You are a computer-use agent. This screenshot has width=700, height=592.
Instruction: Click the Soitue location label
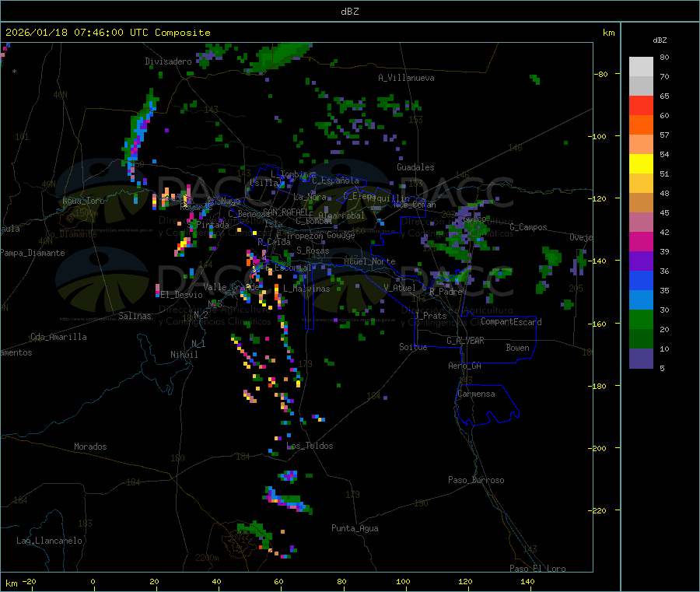(x=413, y=347)
